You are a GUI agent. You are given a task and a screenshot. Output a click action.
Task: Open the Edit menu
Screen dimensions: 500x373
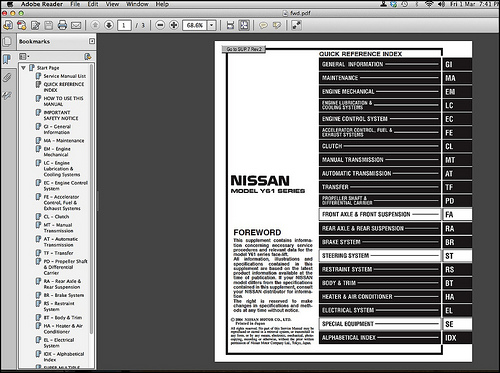click(93, 4)
